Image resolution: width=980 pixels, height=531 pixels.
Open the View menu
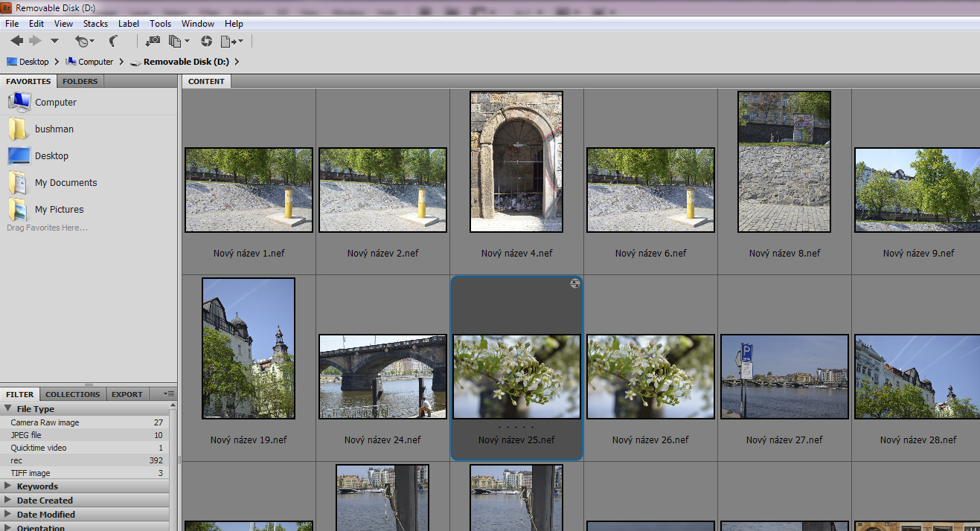coord(64,24)
